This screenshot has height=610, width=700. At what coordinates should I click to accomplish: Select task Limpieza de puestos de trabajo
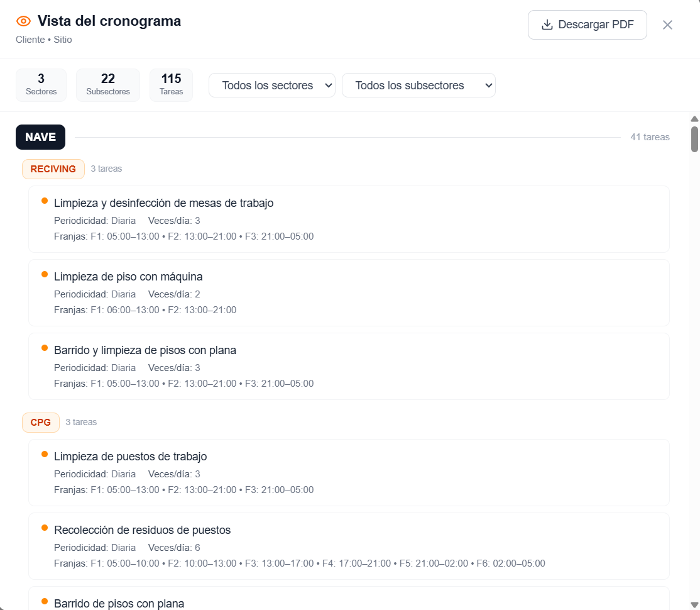(349, 472)
